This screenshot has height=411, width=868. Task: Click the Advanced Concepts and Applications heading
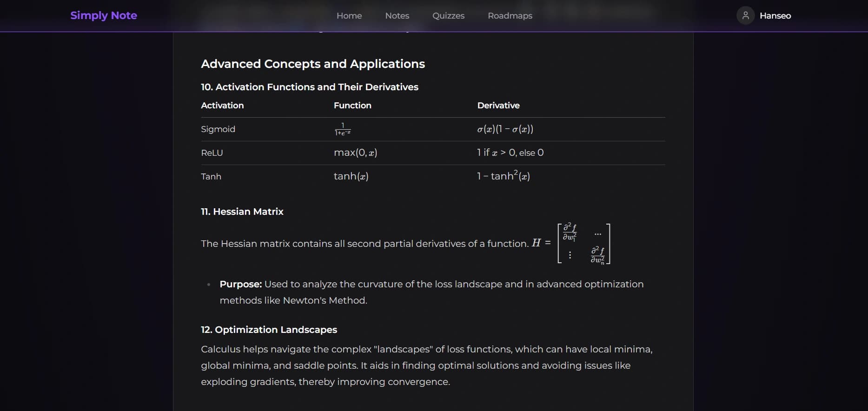click(x=312, y=64)
